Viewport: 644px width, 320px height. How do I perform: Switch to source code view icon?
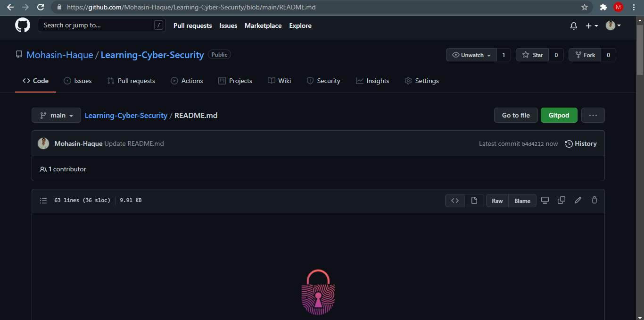click(454, 200)
